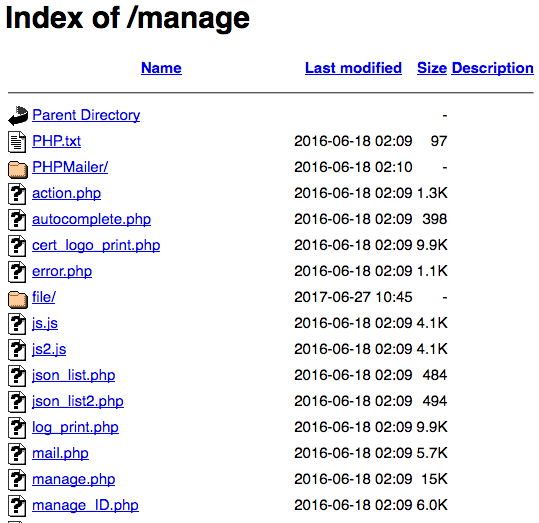Viewport: 539px width, 523px height.
Task: Sort listing by Name column header
Action: (161, 68)
